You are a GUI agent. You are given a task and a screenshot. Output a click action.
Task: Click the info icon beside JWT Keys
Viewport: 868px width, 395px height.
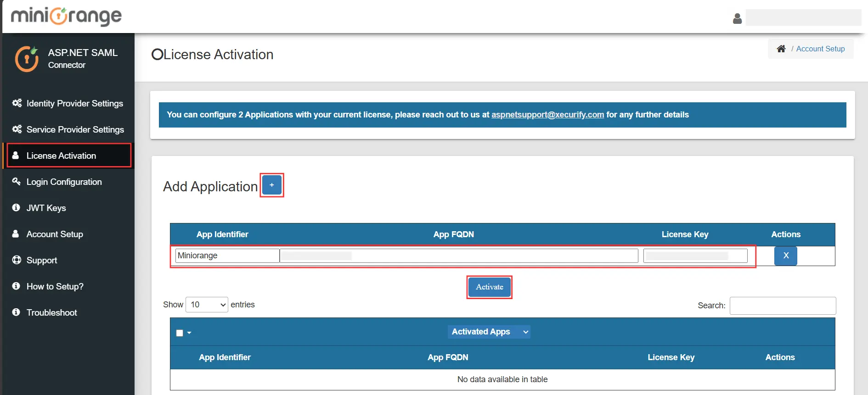click(x=16, y=207)
